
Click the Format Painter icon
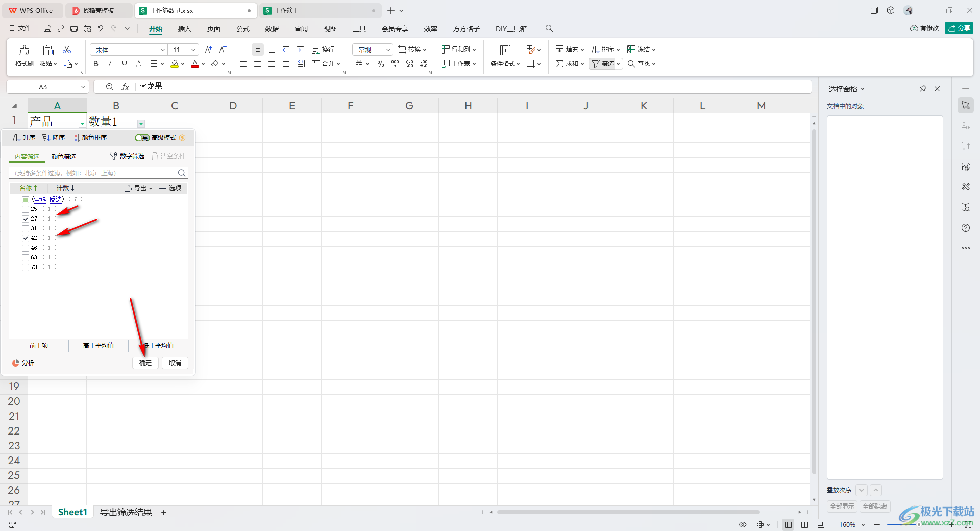coord(24,50)
